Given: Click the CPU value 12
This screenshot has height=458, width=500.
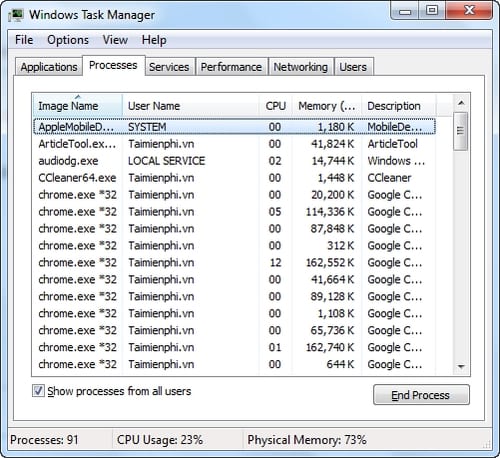Looking at the screenshot, I should (275, 263).
